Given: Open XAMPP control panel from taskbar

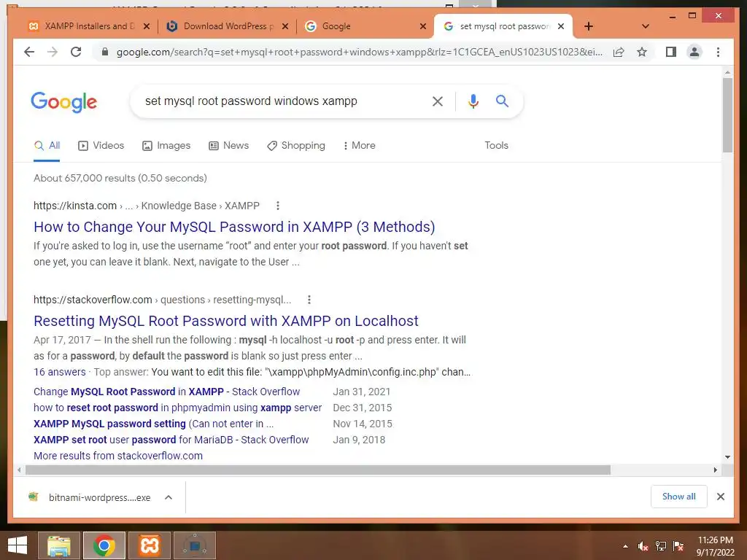Looking at the screenshot, I should (x=150, y=545).
